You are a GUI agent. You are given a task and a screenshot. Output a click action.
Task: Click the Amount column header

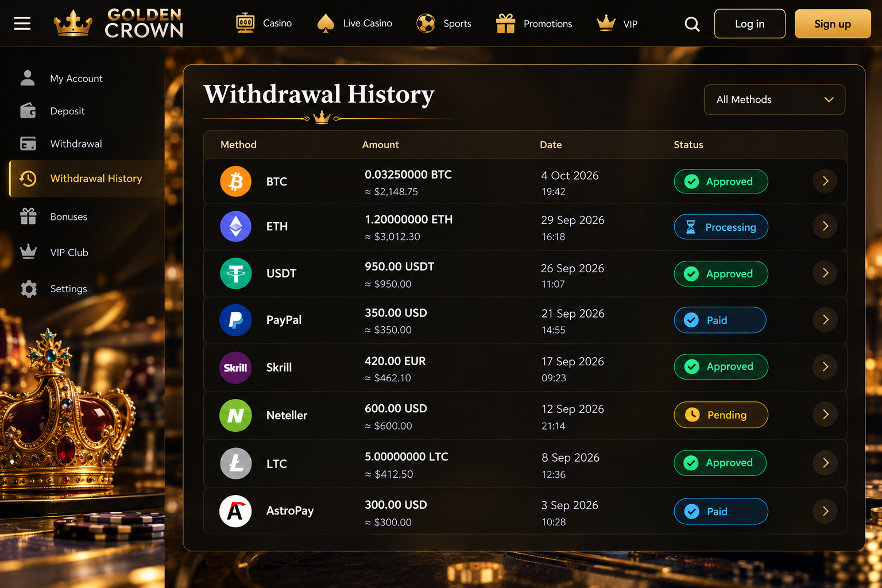coord(380,145)
